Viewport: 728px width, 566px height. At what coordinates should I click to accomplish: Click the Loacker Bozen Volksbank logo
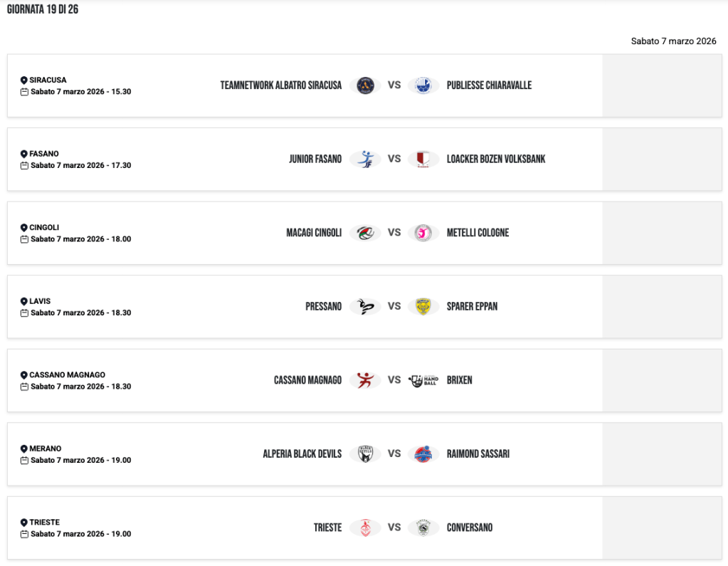coord(423,159)
